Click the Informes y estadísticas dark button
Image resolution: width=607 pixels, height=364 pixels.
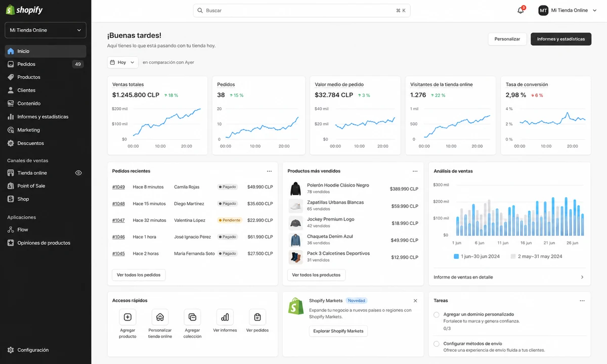point(561,39)
